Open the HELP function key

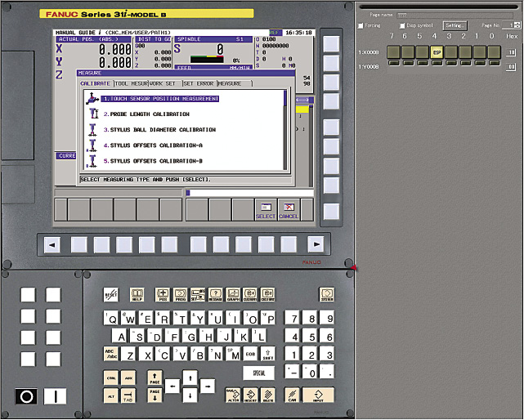click(137, 294)
